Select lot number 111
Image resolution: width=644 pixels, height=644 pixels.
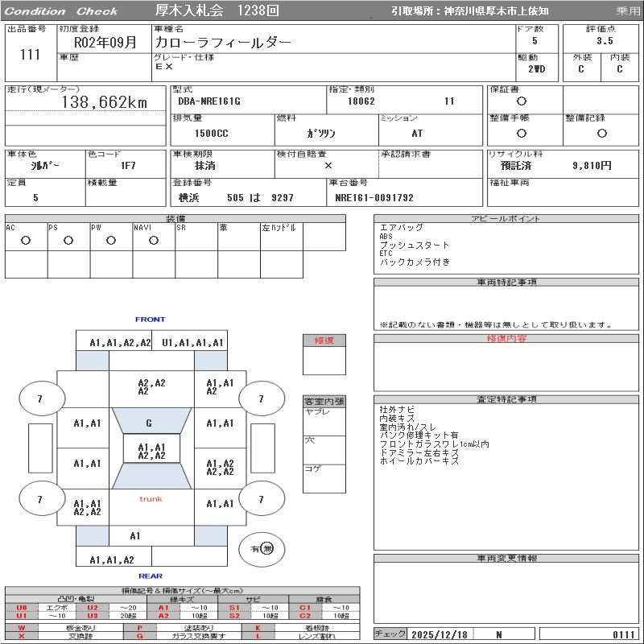click(30, 54)
